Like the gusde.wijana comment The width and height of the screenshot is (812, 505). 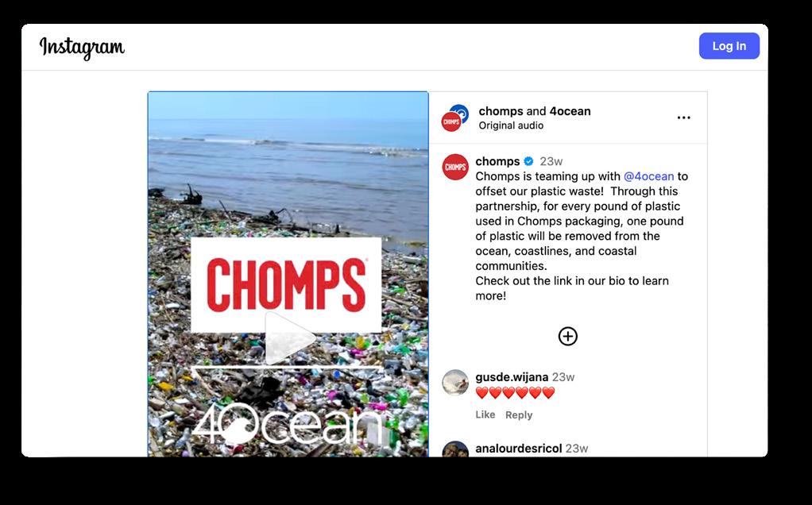pos(485,414)
